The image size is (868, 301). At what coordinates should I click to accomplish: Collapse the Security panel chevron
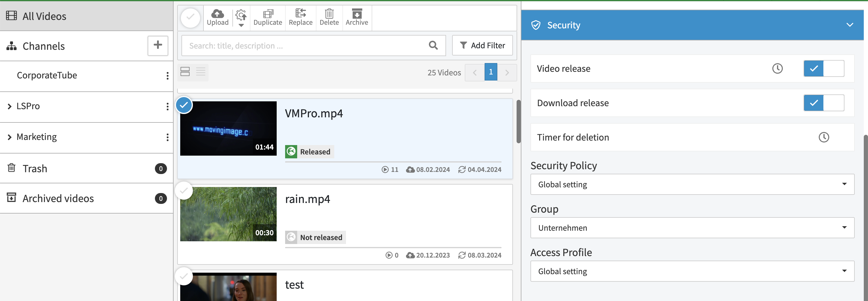(850, 25)
